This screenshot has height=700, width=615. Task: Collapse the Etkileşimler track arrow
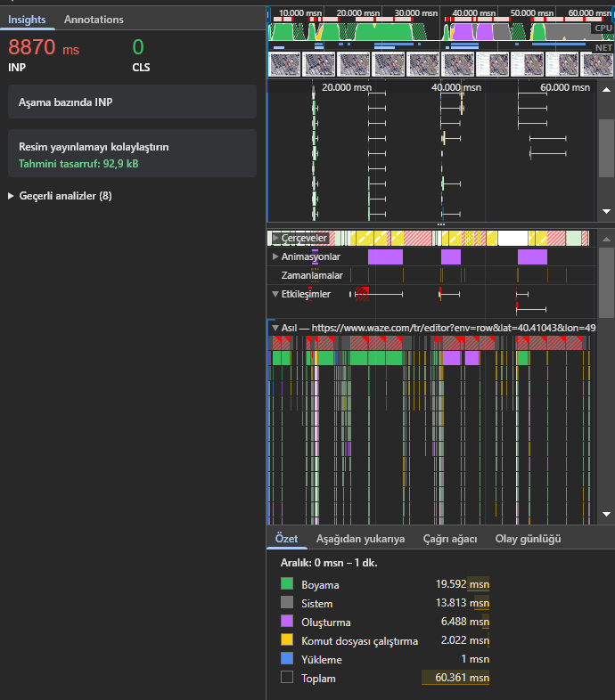(x=275, y=294)
